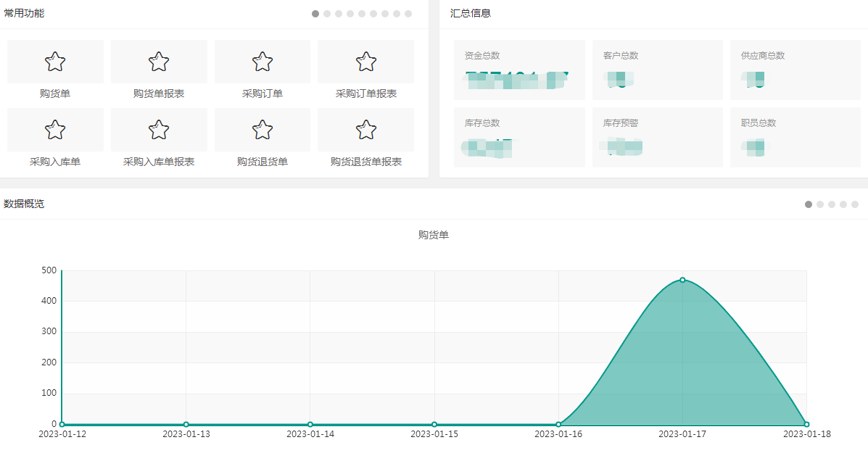This screenshot has width=868, height=469.
Task: Select third carousel dot in 常用功能 panel
Action: pos(339,14)
